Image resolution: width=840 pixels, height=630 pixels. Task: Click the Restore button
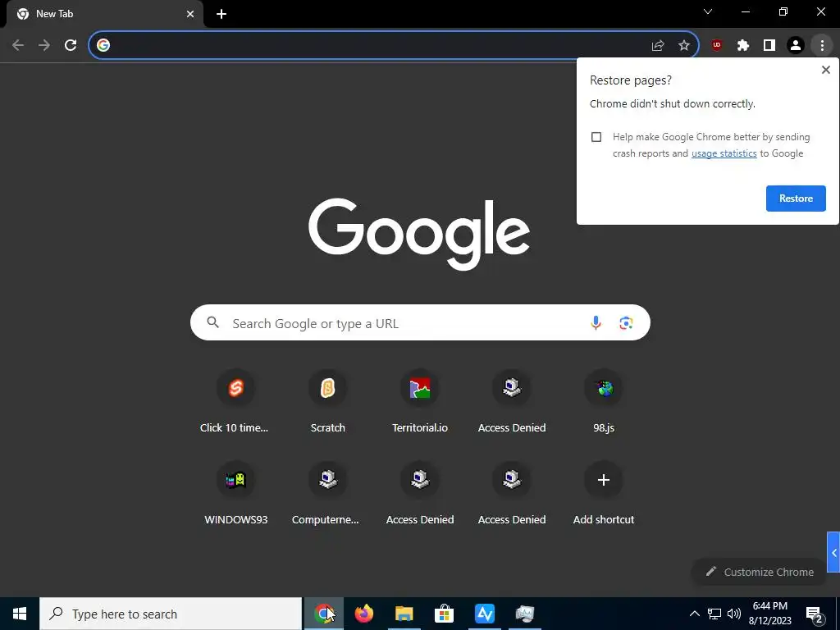pyautogui.click(x=796, y=199)
